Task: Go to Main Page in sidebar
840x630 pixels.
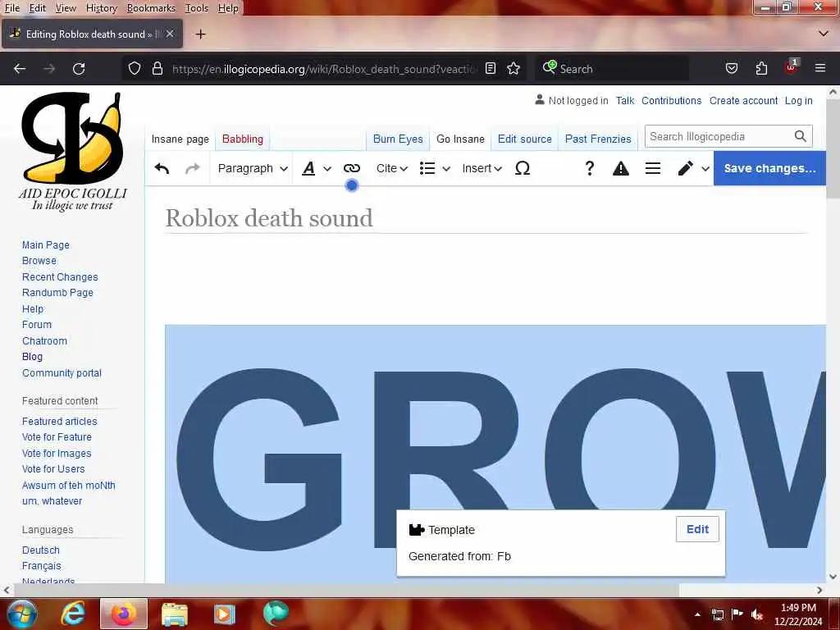Action: pos(46,244)
